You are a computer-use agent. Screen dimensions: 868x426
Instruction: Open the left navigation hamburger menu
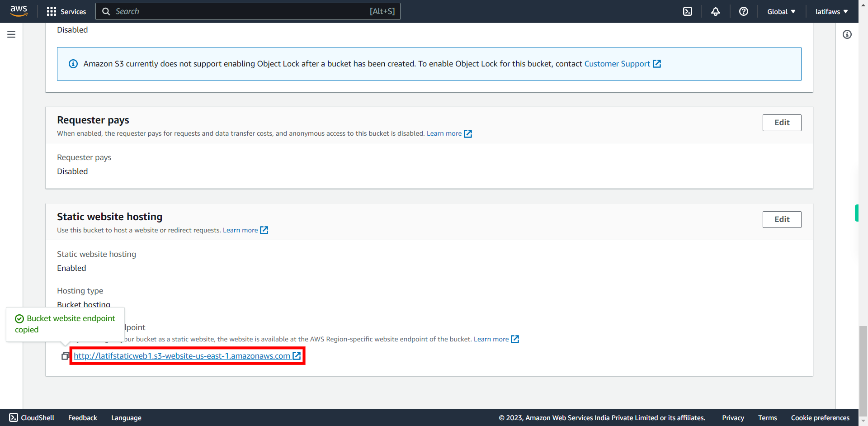pos(11,34)
